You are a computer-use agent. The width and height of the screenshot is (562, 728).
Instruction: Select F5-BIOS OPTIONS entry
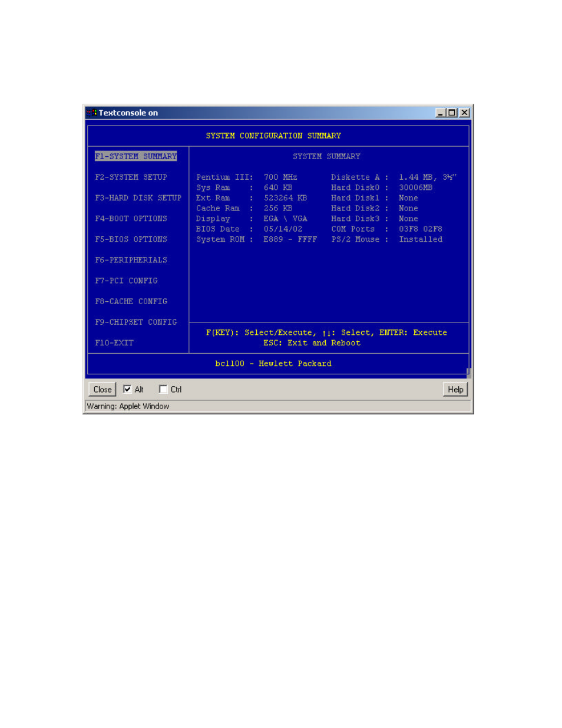click(x=131, y=239)
